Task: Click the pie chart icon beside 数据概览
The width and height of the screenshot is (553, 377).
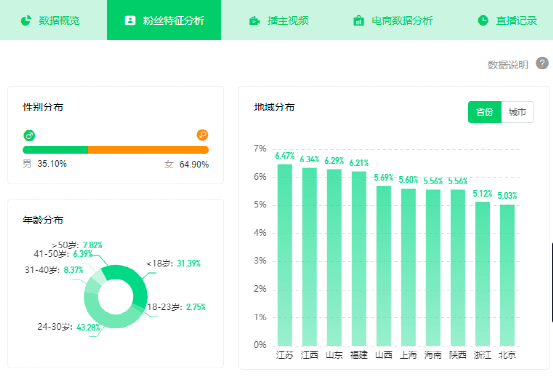Action: 26,20
